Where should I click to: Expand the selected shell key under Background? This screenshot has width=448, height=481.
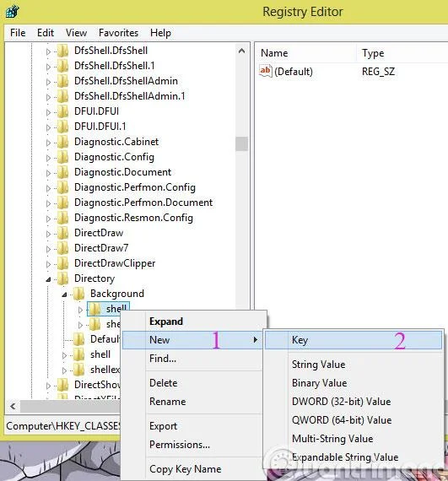point(80,310)
